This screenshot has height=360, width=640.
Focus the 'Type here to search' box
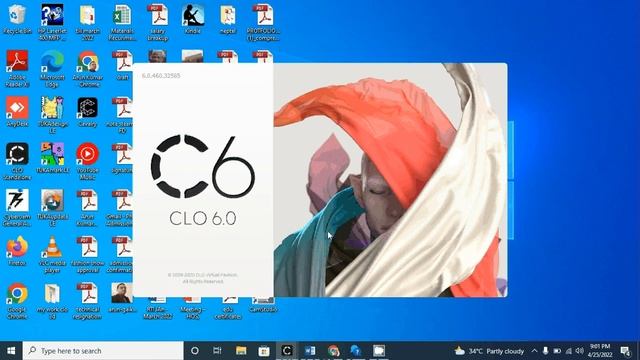tap(103, 351)
